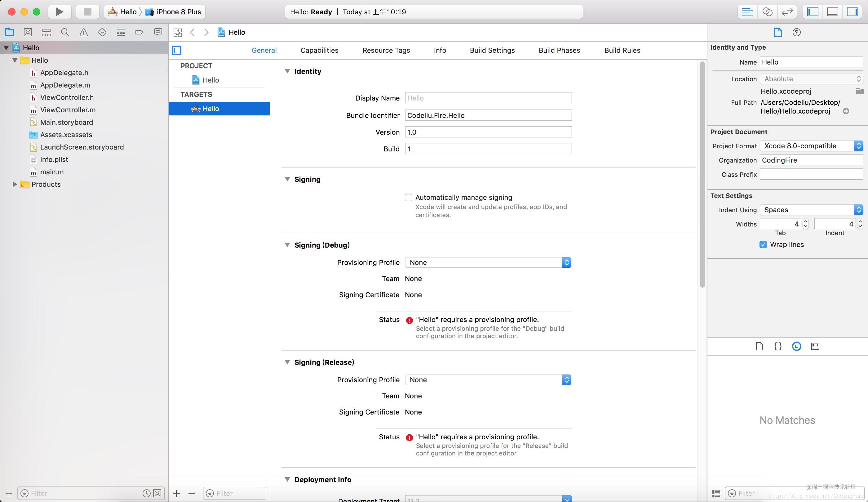Click the editor vertical scrollbar

[x=702, y=174]
